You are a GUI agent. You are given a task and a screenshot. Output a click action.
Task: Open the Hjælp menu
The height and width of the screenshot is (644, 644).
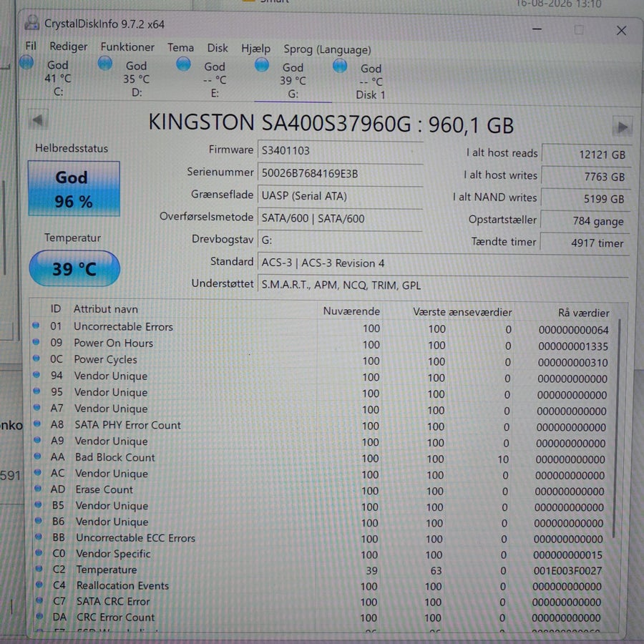click(x=255, y=49)
